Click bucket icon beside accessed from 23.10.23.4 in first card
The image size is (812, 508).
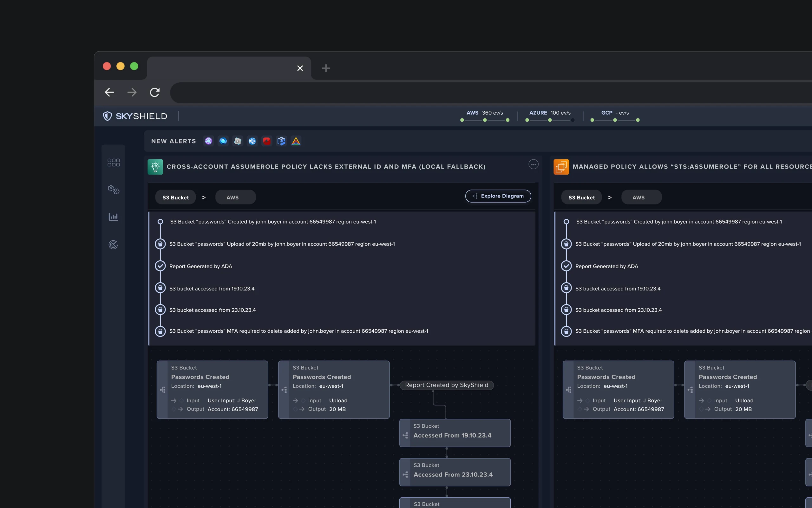160,310
